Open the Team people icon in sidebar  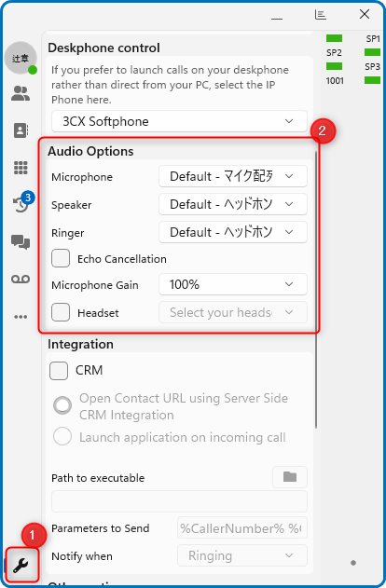(21, 93)
